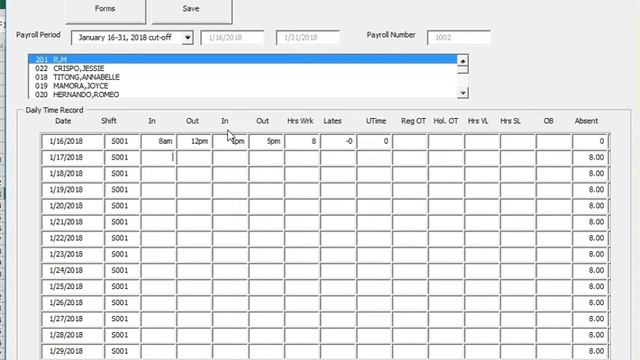Click the Payroll Number field 1002
Screen dimensions: 640x360
459,38
